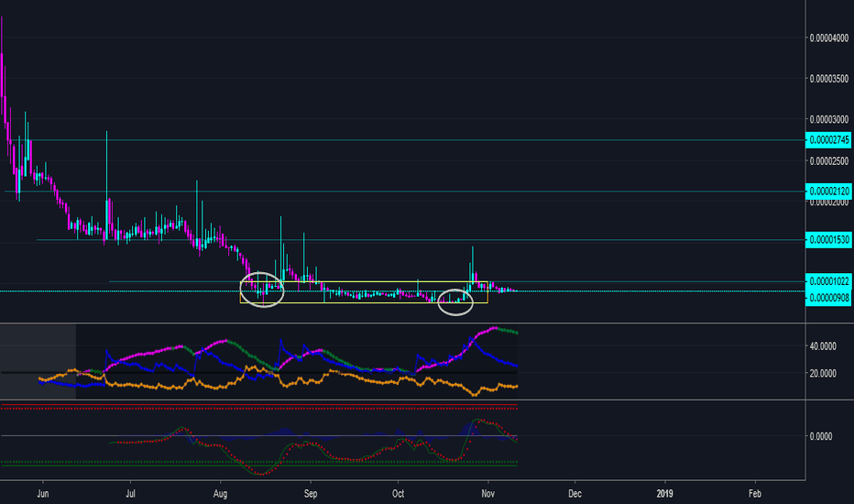Click the 0.00002745 price level label

point(829,140)
